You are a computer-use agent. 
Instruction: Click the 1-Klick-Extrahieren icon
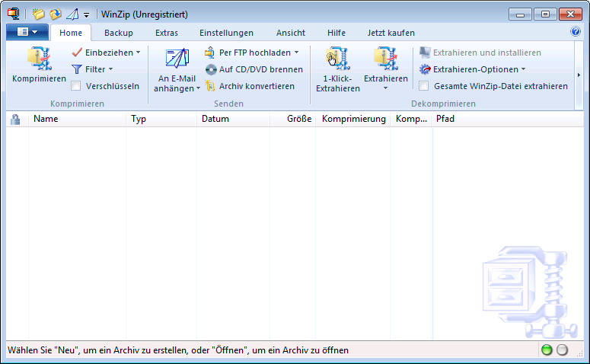pyautogui.click(x=337, y=59)
